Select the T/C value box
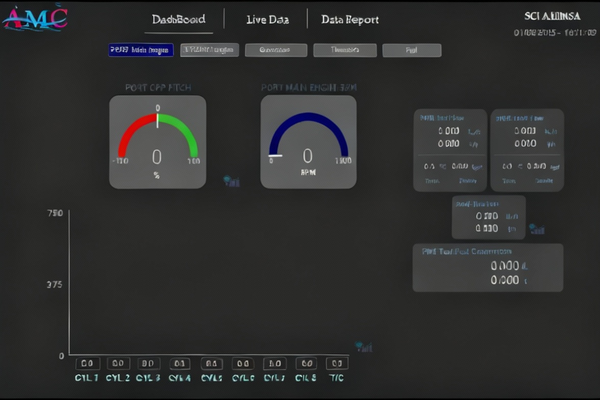 coord(337,364)
